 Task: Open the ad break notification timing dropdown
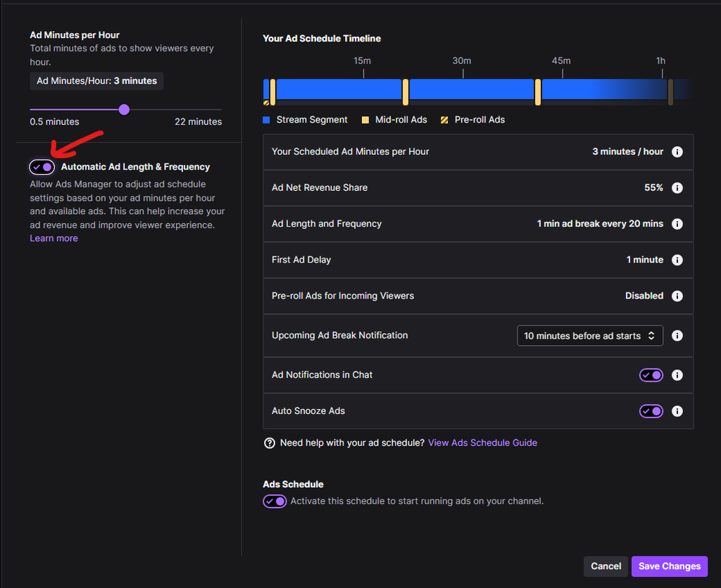click(x=589, y=335)
